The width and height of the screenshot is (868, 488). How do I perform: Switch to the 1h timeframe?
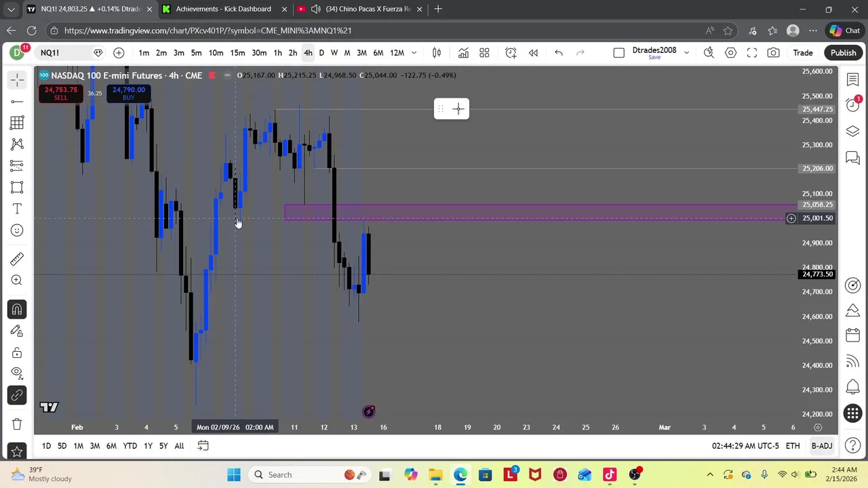pyautogui.click(x=277, y=53)
